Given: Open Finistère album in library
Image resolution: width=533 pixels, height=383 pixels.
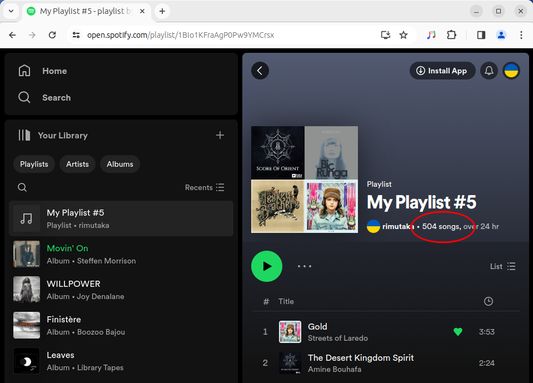Looking at the screenshot, I should [121, 326].
